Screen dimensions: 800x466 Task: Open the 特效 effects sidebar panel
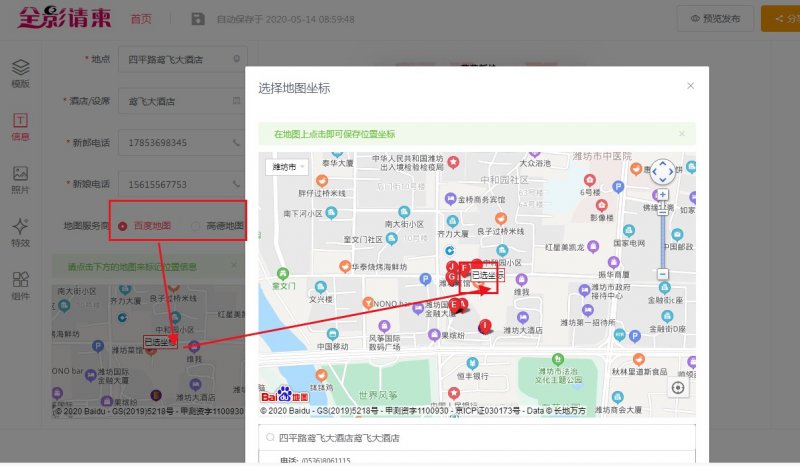point(20,233)
